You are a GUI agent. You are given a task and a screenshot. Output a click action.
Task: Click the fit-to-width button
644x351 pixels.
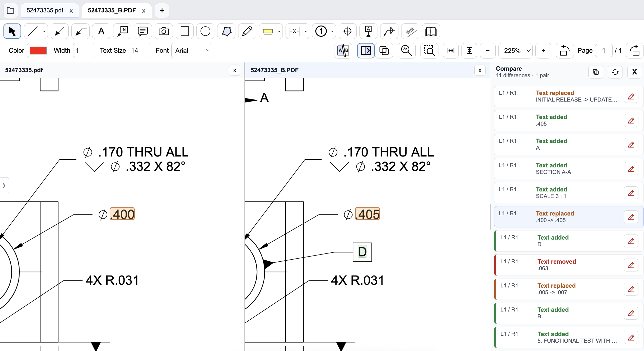(451, 51)
